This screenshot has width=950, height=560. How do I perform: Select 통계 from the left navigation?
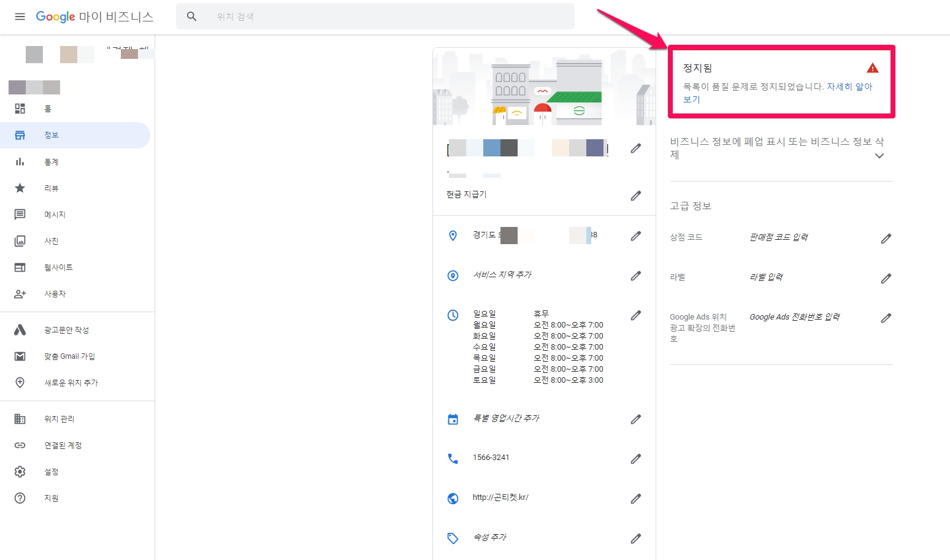point(52,162)
